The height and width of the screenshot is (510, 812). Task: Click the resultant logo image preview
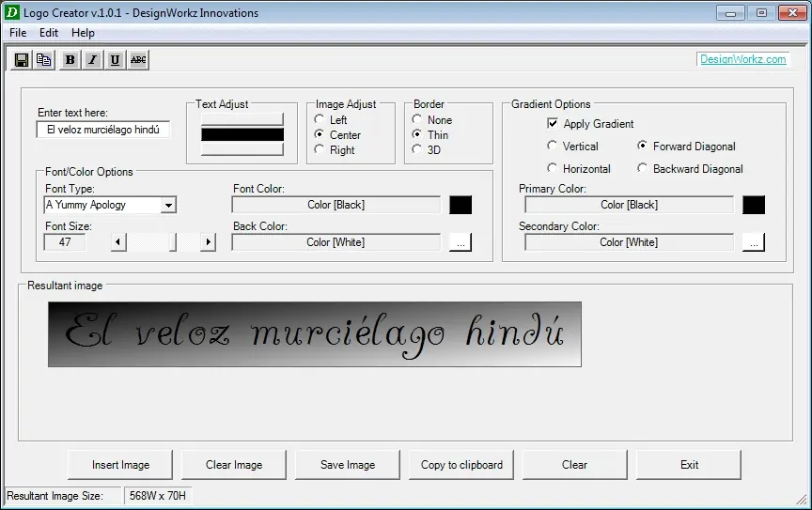pyautogui.click(x=315, y=334)
